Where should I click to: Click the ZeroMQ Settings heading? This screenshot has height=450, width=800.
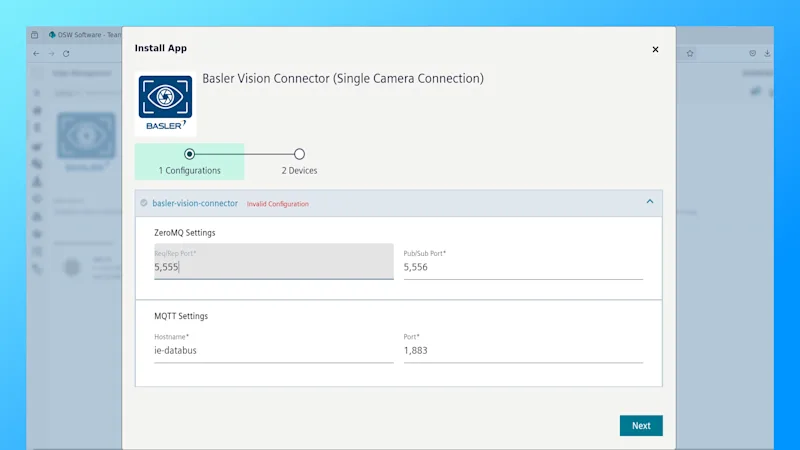185,233
